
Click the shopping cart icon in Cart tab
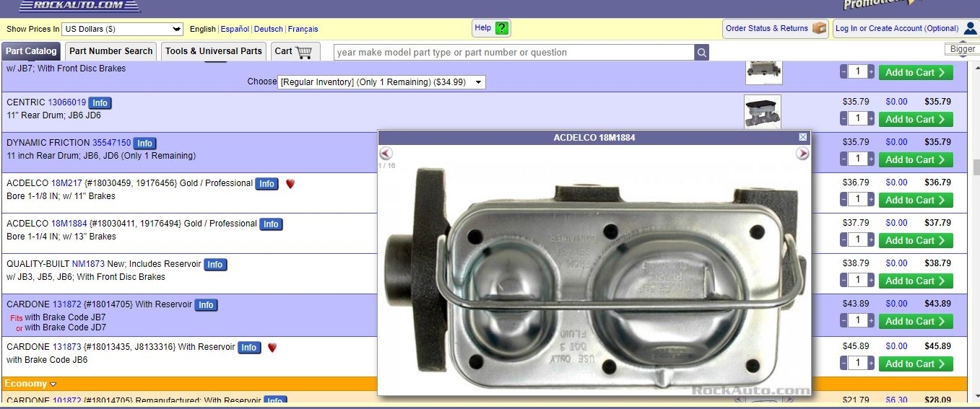pyautogui.click(x=304, y=51)
